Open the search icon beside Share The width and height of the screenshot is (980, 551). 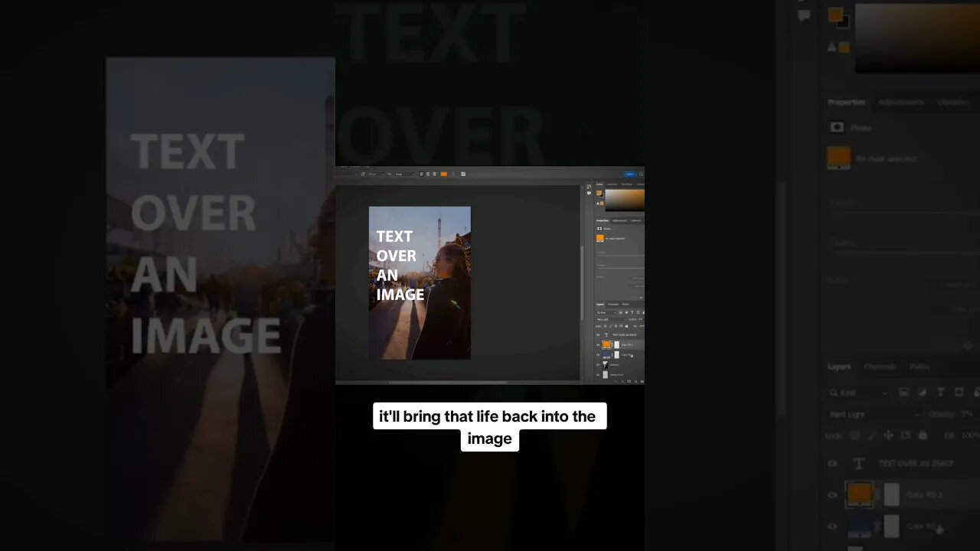pyautogui.click(x=641, y=174)
